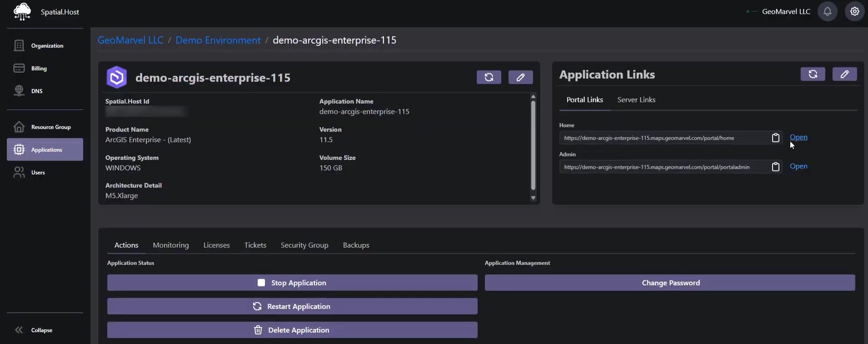
Task: Click the Restart Application button
Action: 292,306
